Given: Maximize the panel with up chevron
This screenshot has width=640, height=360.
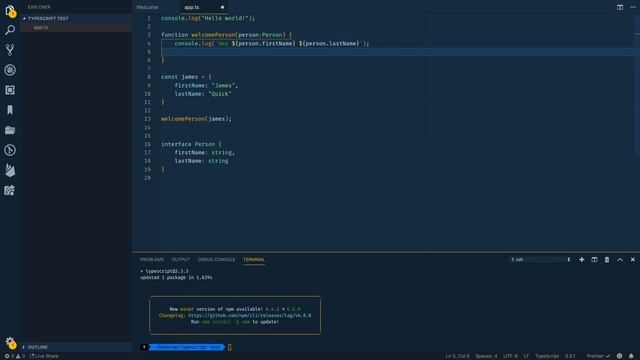Looking at the screenshot, I should pos(620,260).
